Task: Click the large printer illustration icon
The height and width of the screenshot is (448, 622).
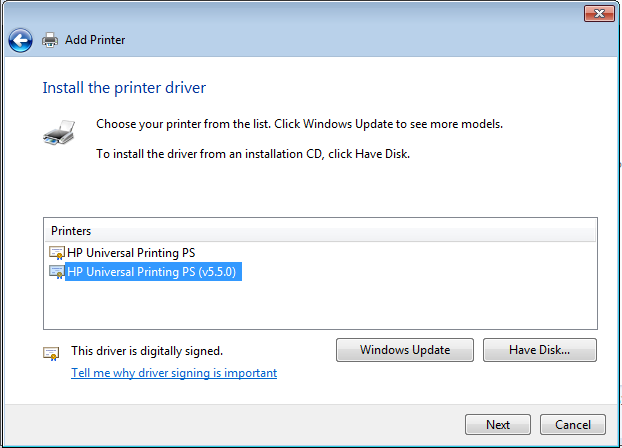Action: (x=59, y=134)
